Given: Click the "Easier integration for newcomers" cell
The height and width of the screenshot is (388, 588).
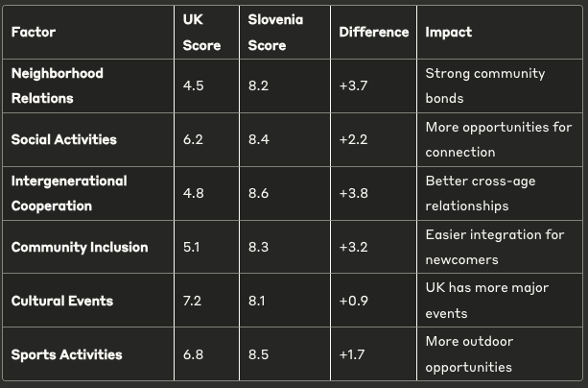Looking at the screenshot, I should (x=494, y=247).
